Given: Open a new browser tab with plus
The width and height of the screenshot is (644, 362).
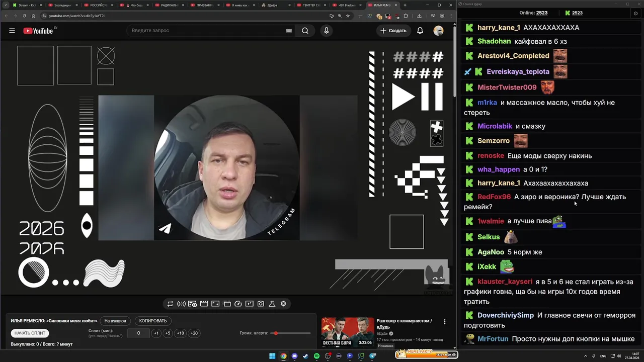Looking at the screenshot, I should (x=405, y=5).
